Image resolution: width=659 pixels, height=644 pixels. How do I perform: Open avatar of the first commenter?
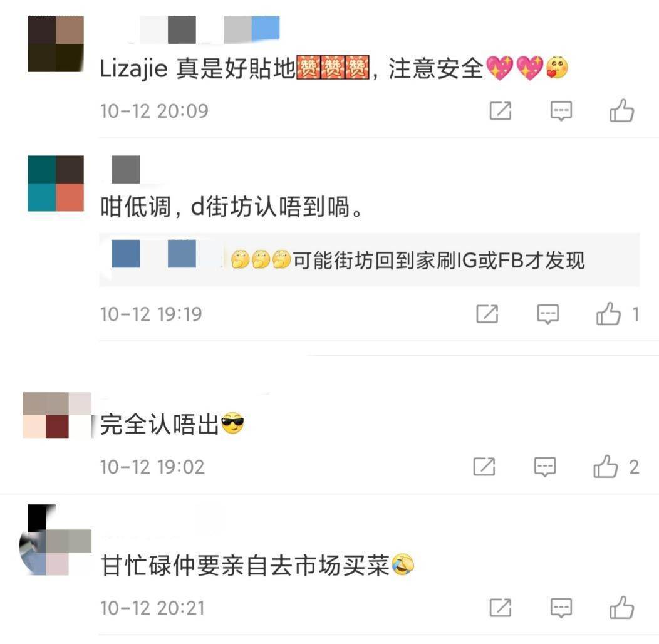pyautogui.click(x=56, y=44)
